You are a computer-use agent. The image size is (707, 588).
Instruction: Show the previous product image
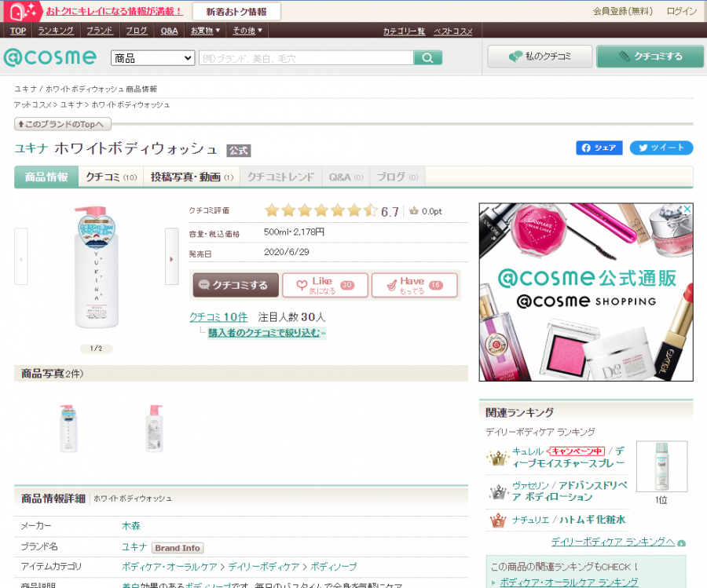[x=21, y=257]
